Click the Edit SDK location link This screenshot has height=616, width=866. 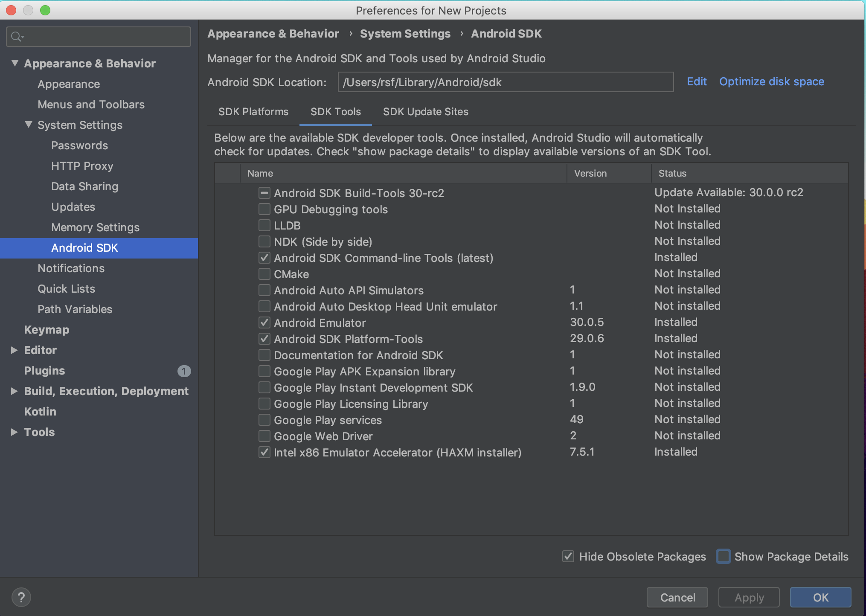click(x=697, y=81)
